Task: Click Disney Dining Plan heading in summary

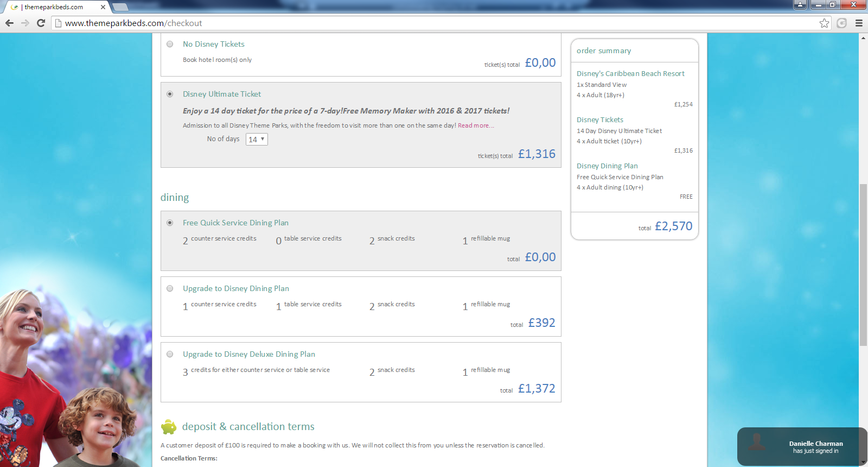Action: coord(607,166)
